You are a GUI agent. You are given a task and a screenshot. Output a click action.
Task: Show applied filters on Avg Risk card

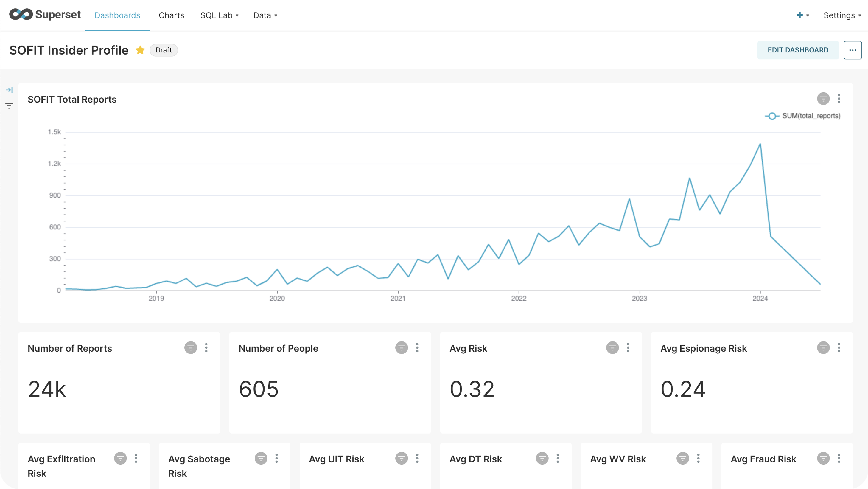coord(613,347)
